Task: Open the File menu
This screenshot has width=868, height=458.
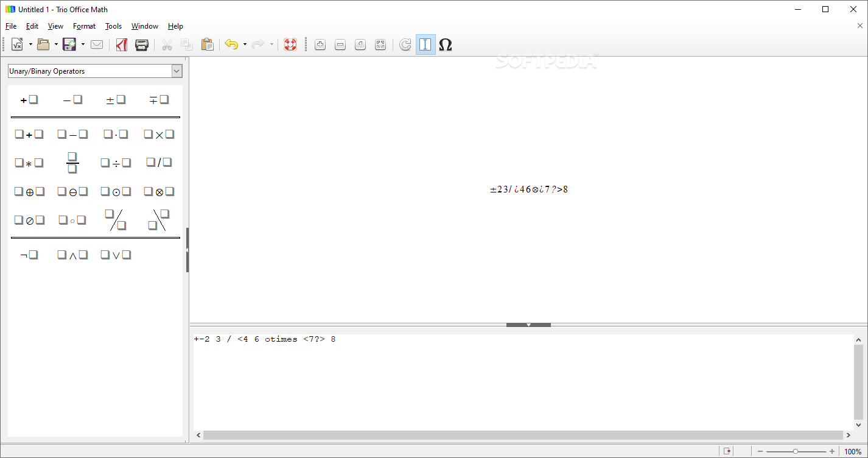Action: click(11, 26)
